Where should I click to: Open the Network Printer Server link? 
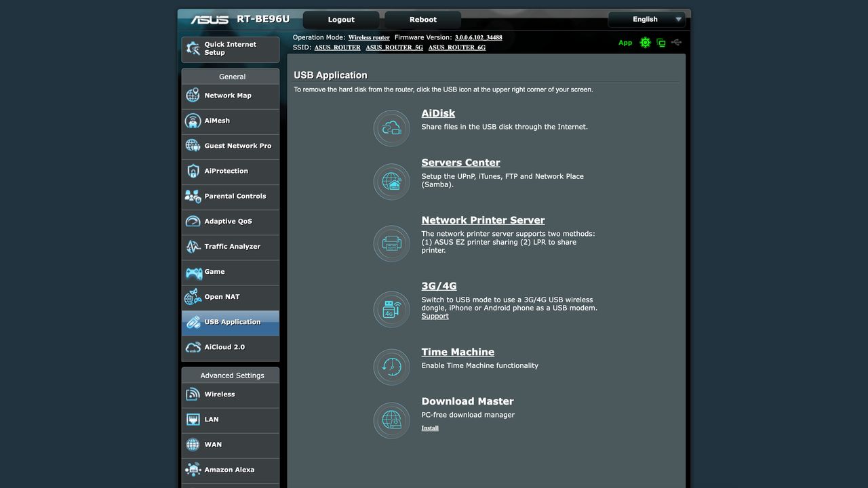tap(483, 220)
